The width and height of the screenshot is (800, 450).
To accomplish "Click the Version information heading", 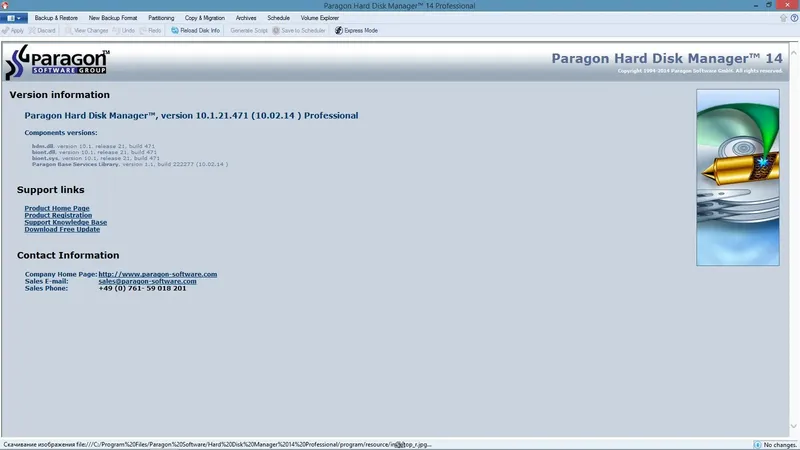I will point(60,95).
